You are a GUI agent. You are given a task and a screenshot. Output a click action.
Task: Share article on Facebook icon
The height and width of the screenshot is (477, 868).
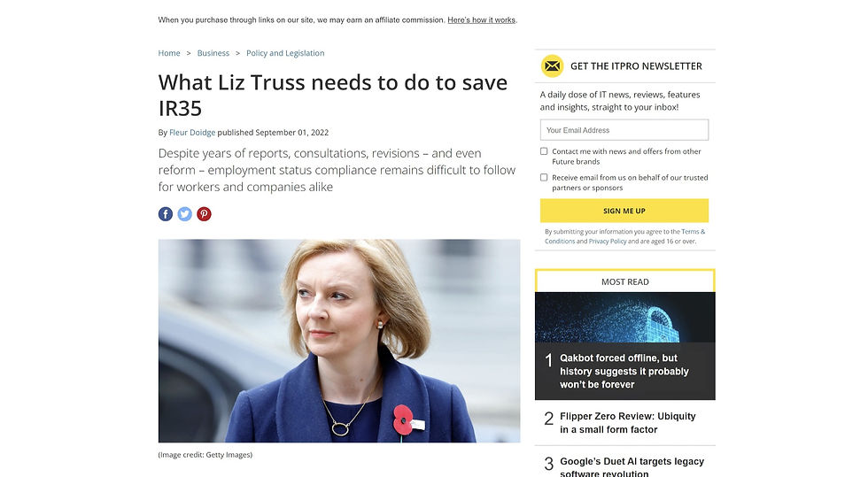(166, 214)
